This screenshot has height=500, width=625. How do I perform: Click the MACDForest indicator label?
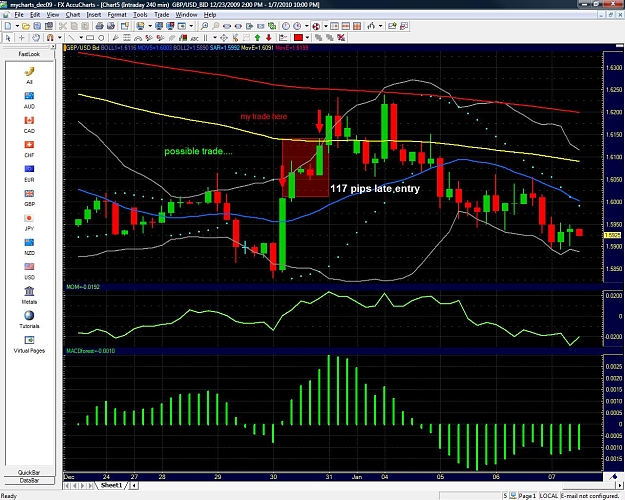click(90, 351)
